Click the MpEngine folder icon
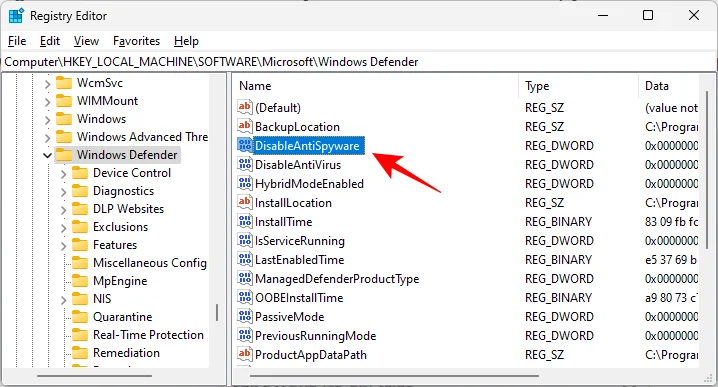 tap(80, 281)
